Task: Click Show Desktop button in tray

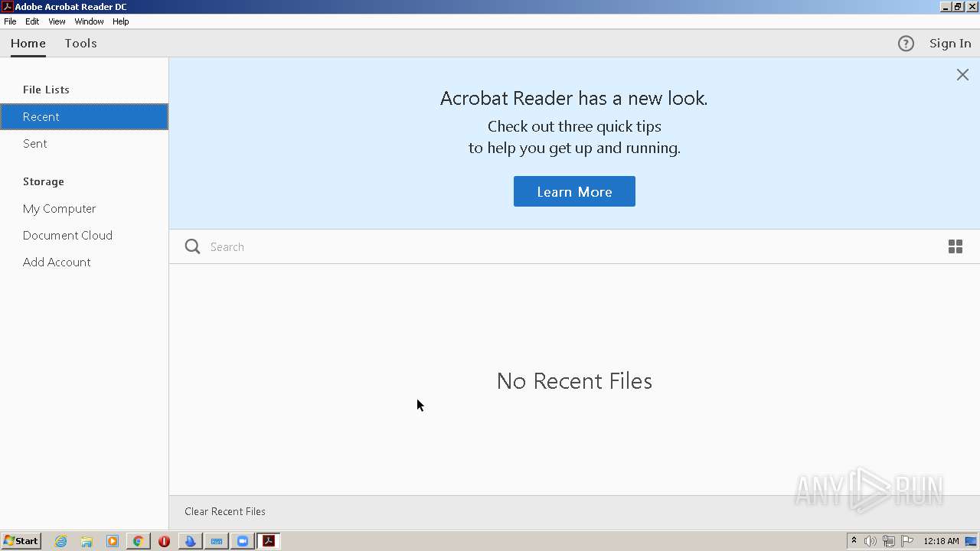Action: pyautogui.click(x=971, y=541)
